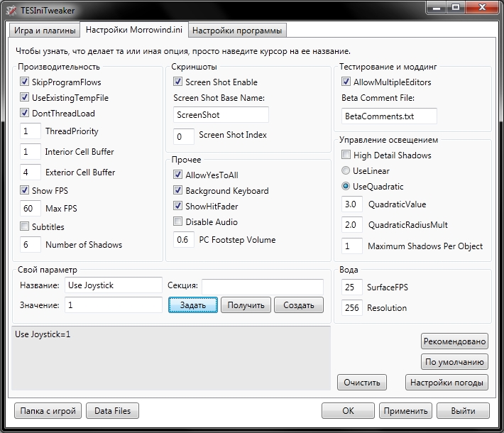Focus the Значение value field
504x433 pixels.
114,305
